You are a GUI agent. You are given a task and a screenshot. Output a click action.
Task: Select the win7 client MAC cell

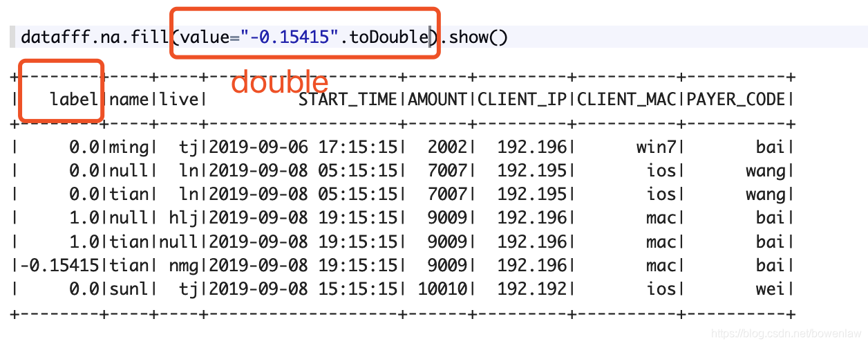[657, 147]
